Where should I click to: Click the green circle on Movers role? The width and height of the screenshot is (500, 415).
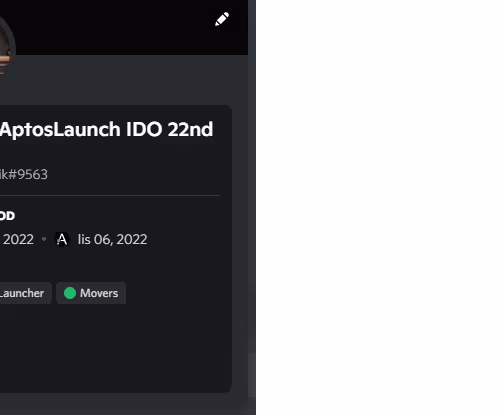(x=70, y=293)
